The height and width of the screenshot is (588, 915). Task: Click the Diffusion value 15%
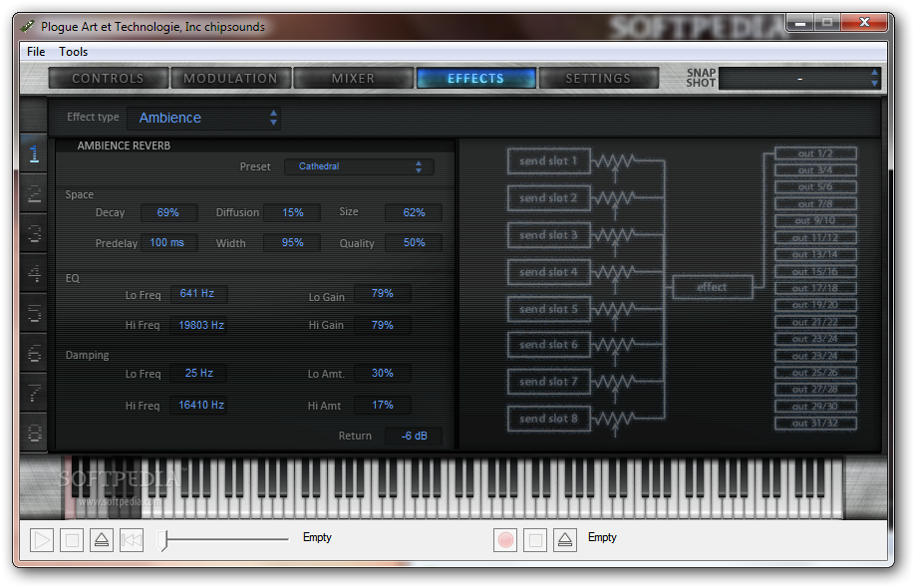tap(292, 213)
